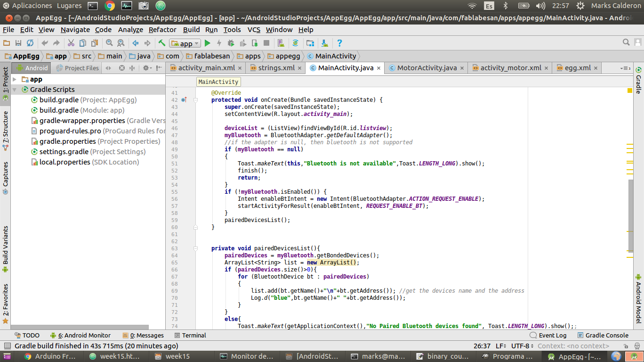The image size is (644, 362).
Task: Click scroll-from-source target icon in Project panel
Action: [x=122, y=68]
